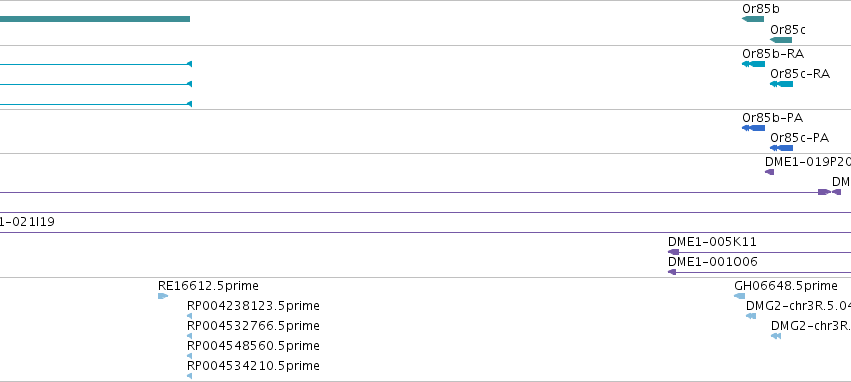
Task: Open the Or85b-RA label link
Action: (773, 54)
